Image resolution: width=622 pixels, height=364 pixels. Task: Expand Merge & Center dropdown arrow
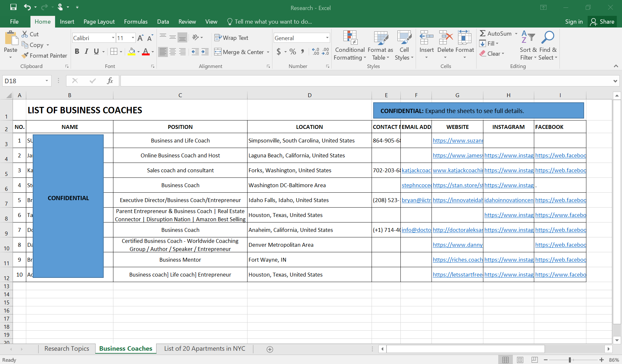coord(268,52)
